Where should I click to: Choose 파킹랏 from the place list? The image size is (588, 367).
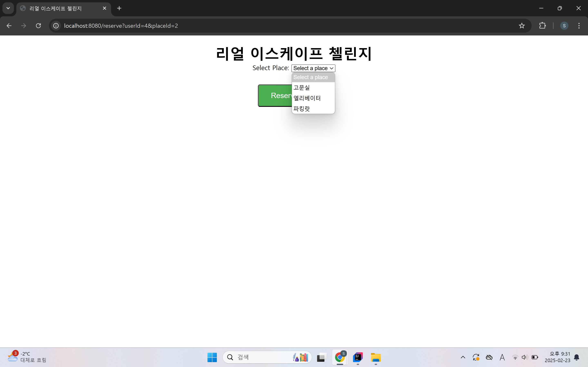coord(302,108)
